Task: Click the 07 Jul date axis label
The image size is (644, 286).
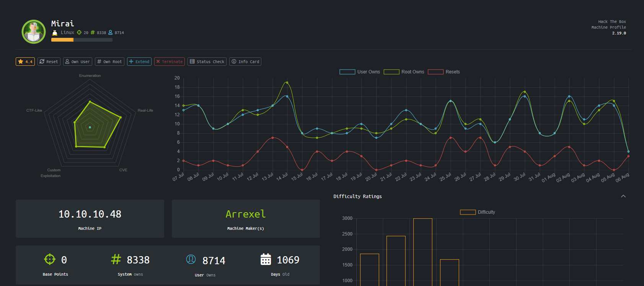Action: tap(179, 177)
